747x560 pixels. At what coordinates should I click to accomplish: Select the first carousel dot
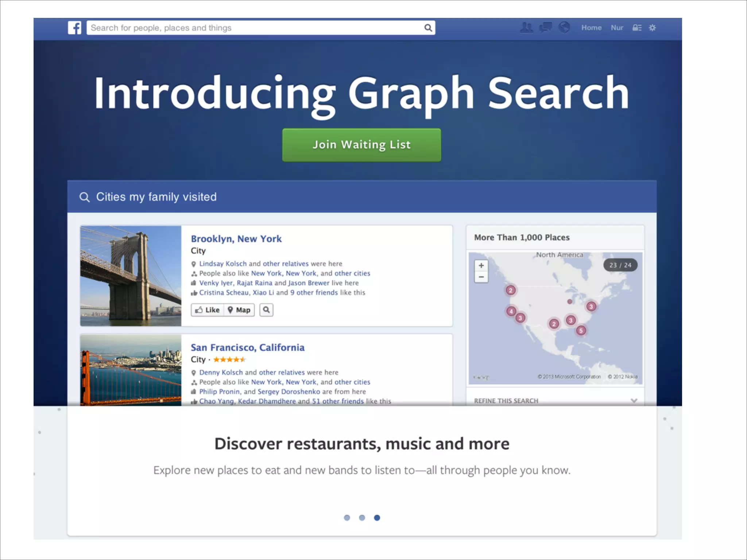click(347, 518)
